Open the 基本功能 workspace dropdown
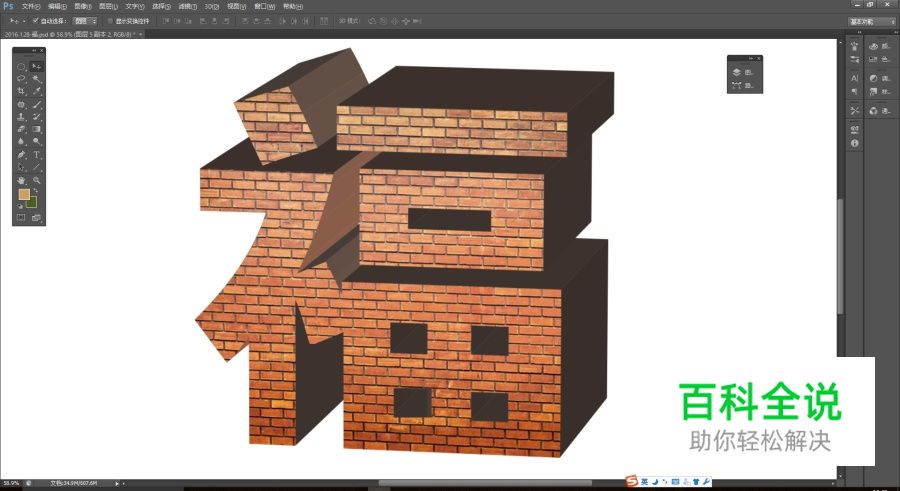Image resolution: width=900 pixels, height=491 pixels. coord(871,20)
